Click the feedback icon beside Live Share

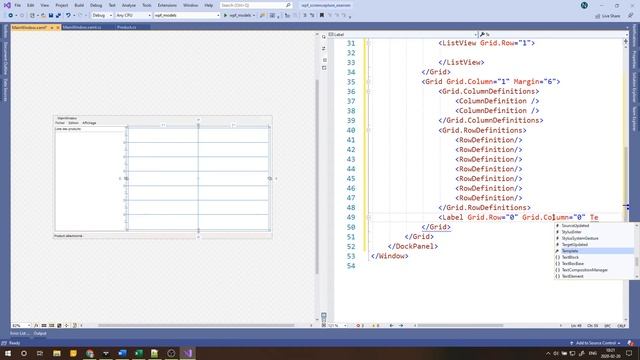click(x=631, y=16)
